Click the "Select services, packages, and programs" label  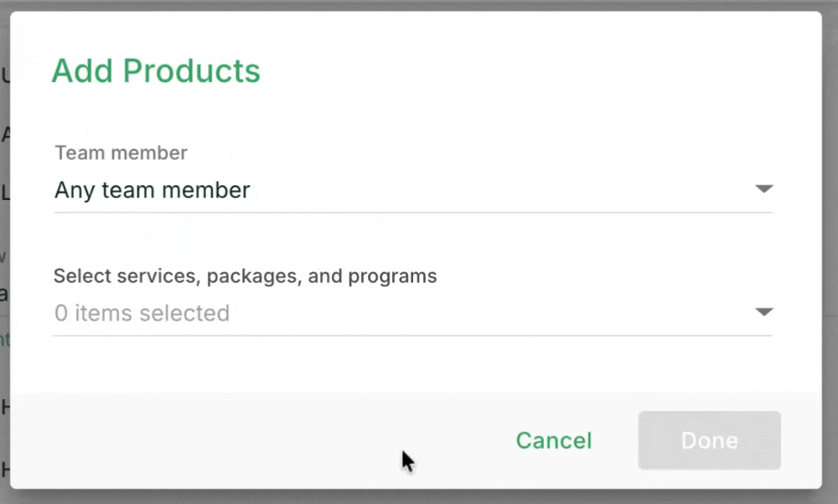[x=246, y=276]
